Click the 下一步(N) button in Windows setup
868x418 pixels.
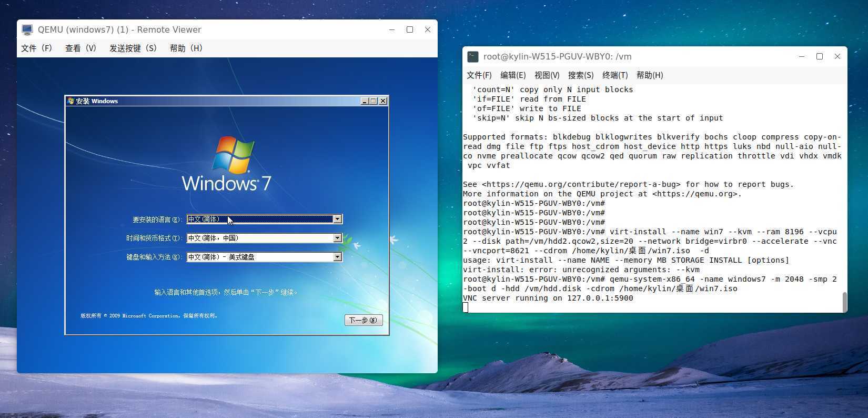tap(364, 320)
